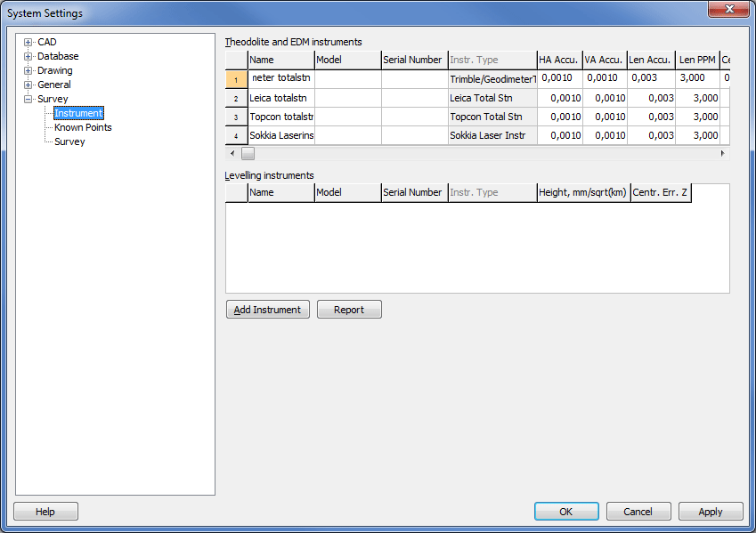Click the Add Instrument button
Image resolution: width=756 pixels, height=533 pixels.
267,310
